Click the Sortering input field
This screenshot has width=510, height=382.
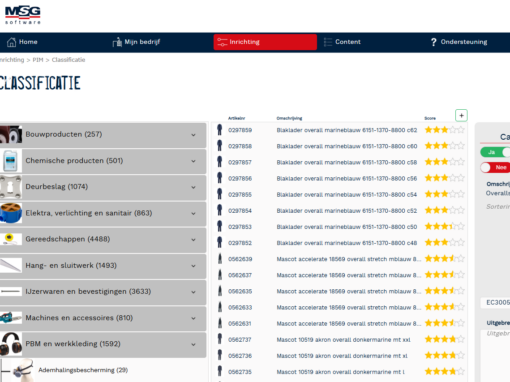pyautogui.click(x=498, y=207)
